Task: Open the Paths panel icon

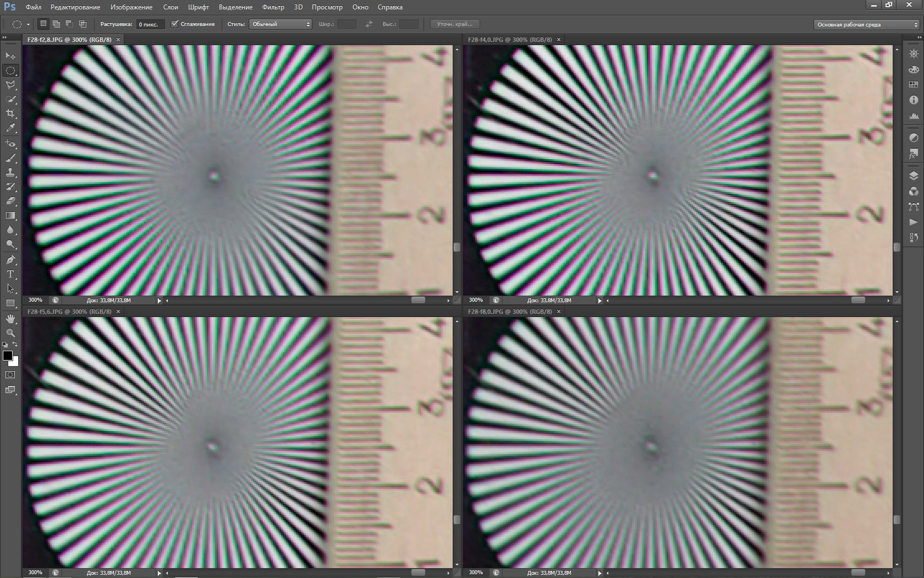Action: tap(914, 206)
